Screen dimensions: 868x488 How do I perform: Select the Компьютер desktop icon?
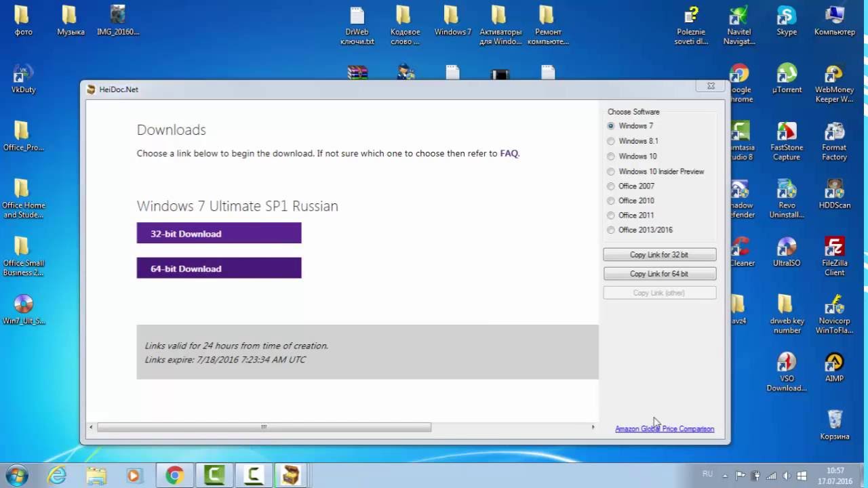click(x=835, y=20)
